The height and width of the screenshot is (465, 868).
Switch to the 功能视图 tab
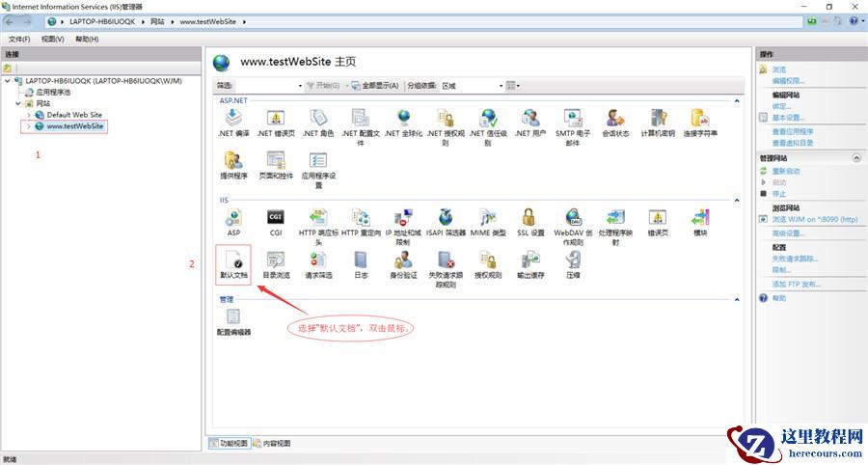click(230, 444)
